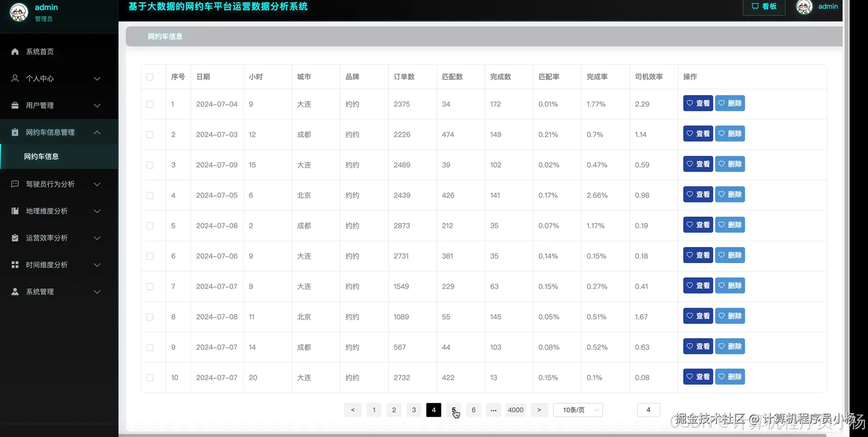Delete row 8 with the 删除 button

730,316
